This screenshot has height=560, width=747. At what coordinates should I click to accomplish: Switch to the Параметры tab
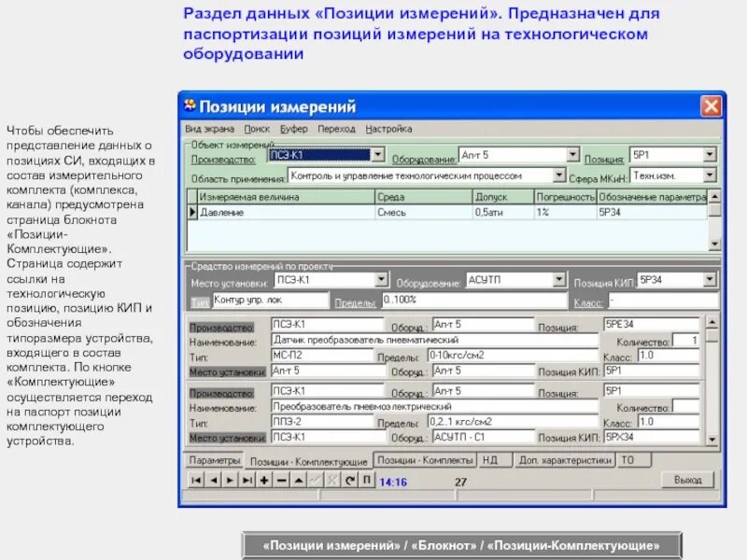click(x=214, y=460)
